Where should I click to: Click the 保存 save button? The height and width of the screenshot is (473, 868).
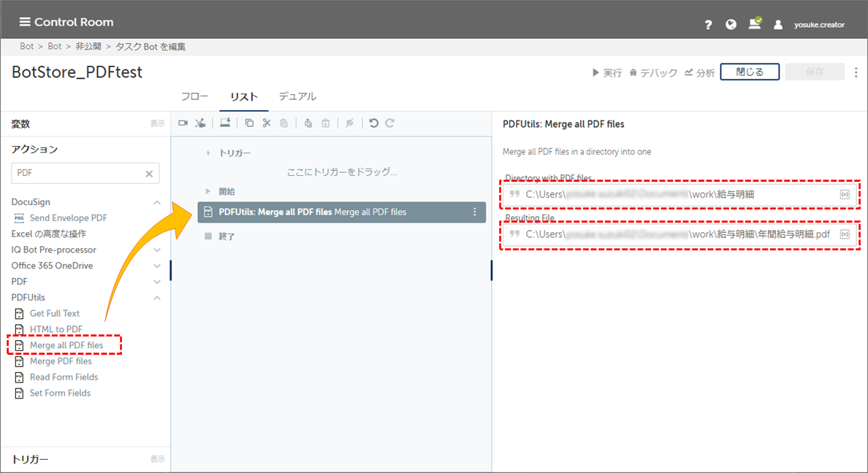815,72
